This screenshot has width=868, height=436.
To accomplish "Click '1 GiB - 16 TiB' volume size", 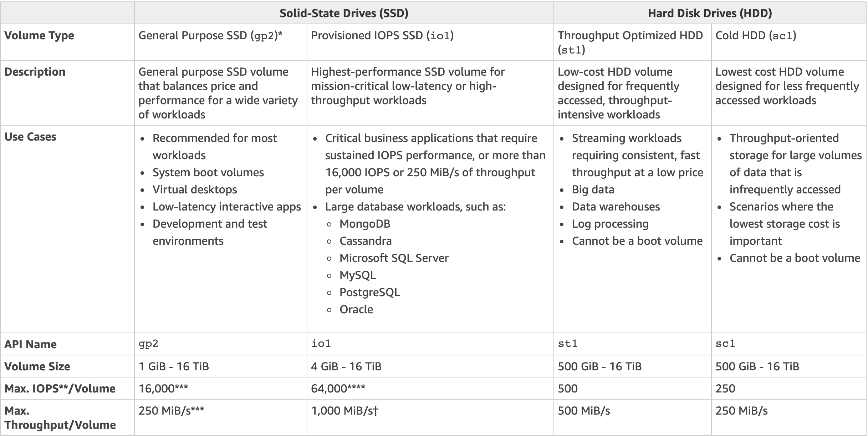I will pos(174,366).
